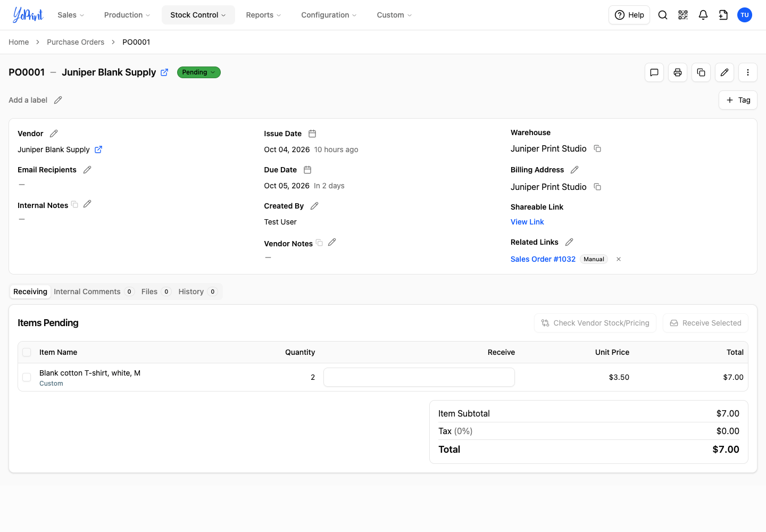Image resolution: width=766 pixels, height=532 pixels.
Task: Go to Purchase Orders breadcrumb
Action: [x=76, y=42]
